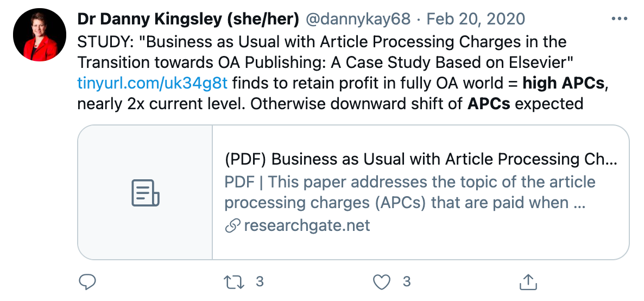Click the document icon in the link card

tap(145, 192)
